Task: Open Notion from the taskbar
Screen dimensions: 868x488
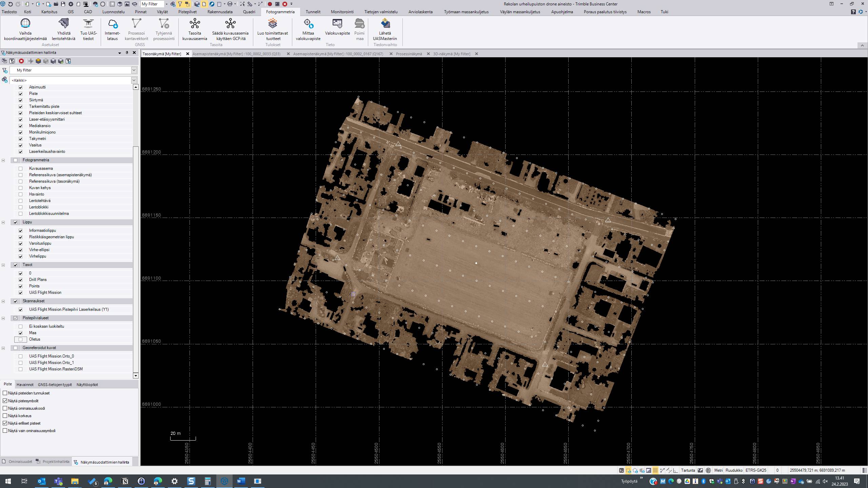Action: pos(125,481)
